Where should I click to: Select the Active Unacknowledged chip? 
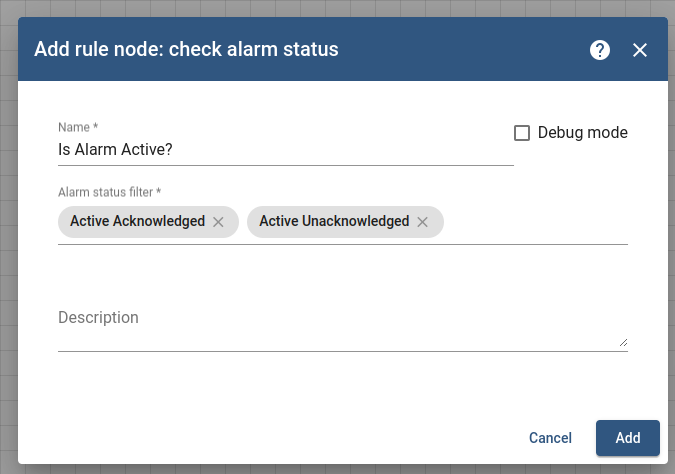click(x=334, y=221)
